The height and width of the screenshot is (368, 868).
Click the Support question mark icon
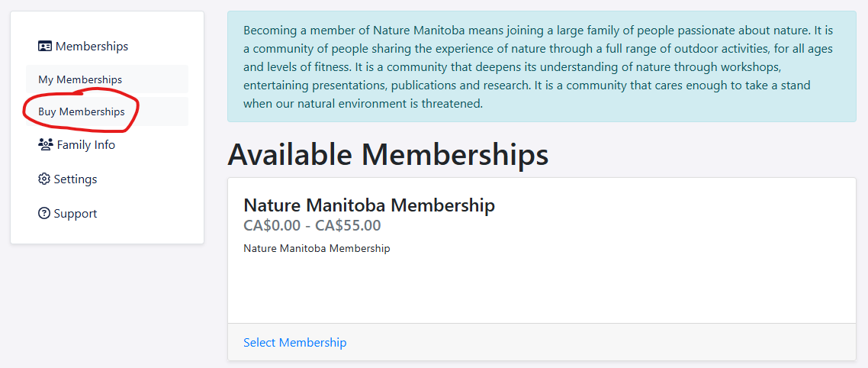coord(44,214)
